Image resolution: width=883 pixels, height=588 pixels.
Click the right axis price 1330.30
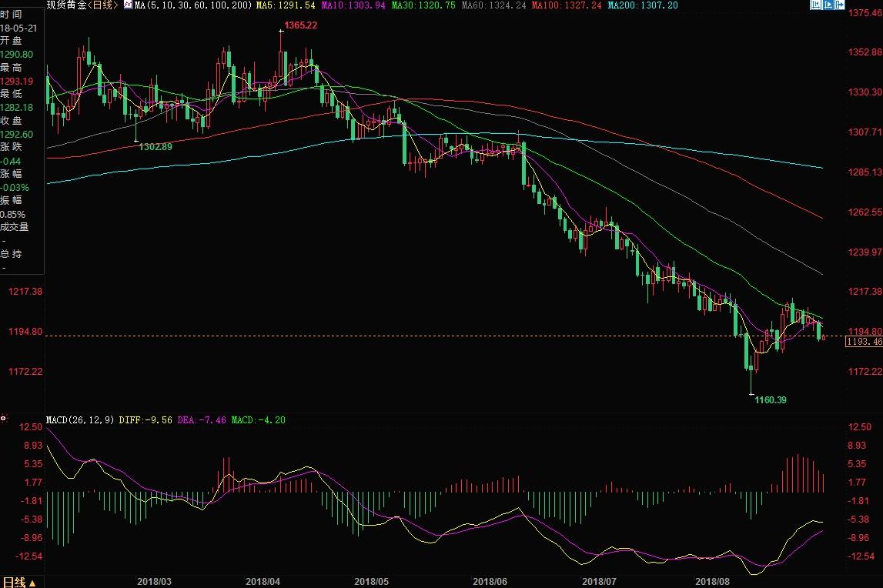point(865,92)
